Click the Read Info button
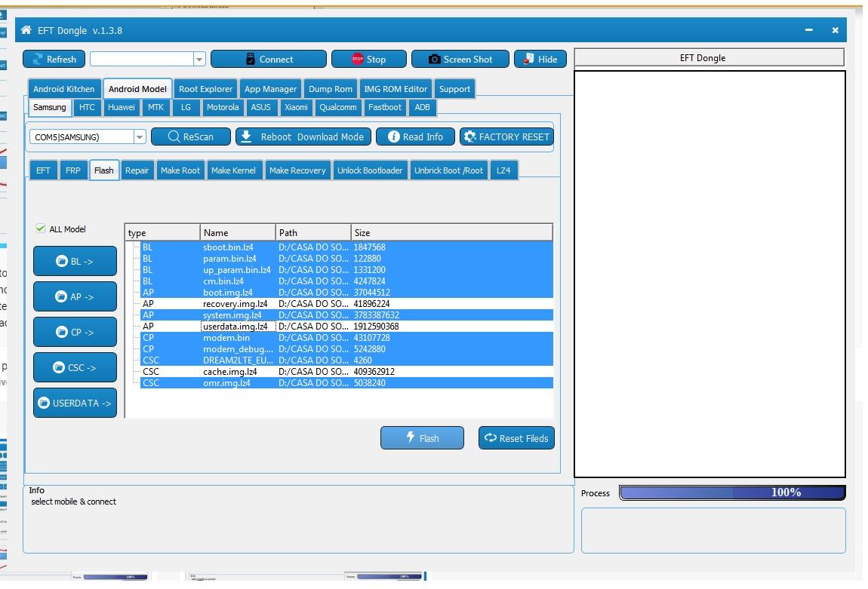Image resolution: width=868 pixels, height=589 pixels. (x=415, y=137)
